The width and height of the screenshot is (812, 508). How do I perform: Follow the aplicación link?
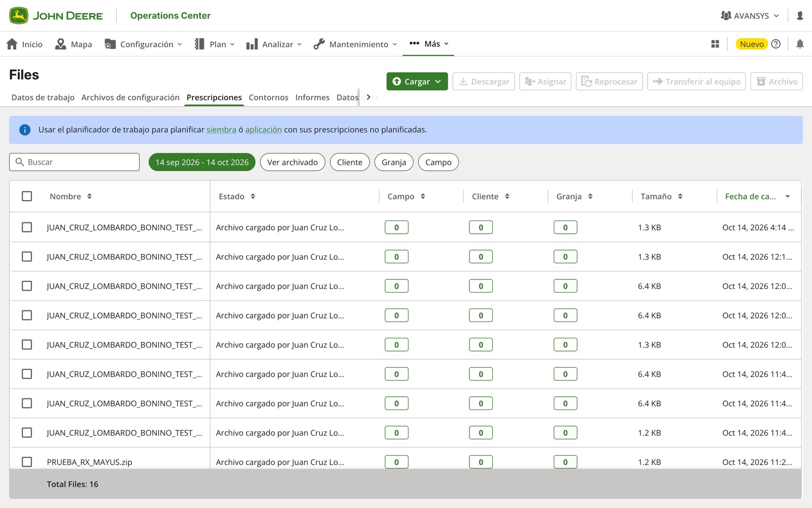pyautogui.click(x=263, y=130)
